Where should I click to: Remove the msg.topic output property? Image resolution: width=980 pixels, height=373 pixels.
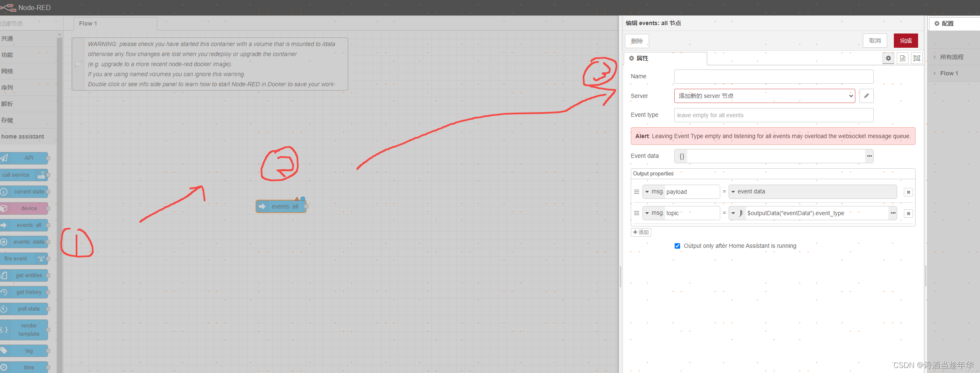click(908, 214)
